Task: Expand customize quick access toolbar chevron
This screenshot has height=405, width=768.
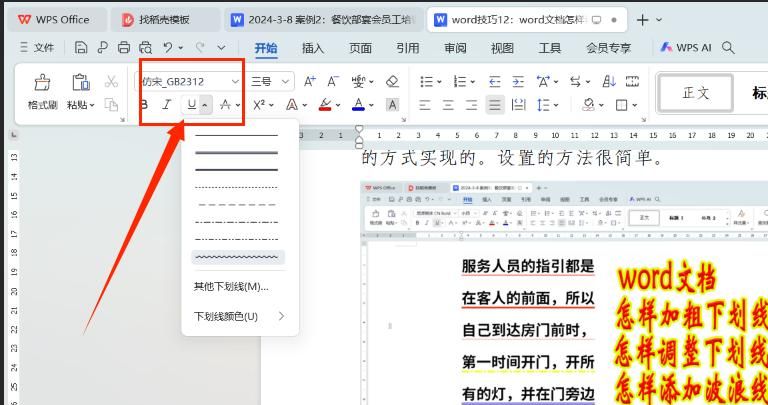Action: pos(221,48)
